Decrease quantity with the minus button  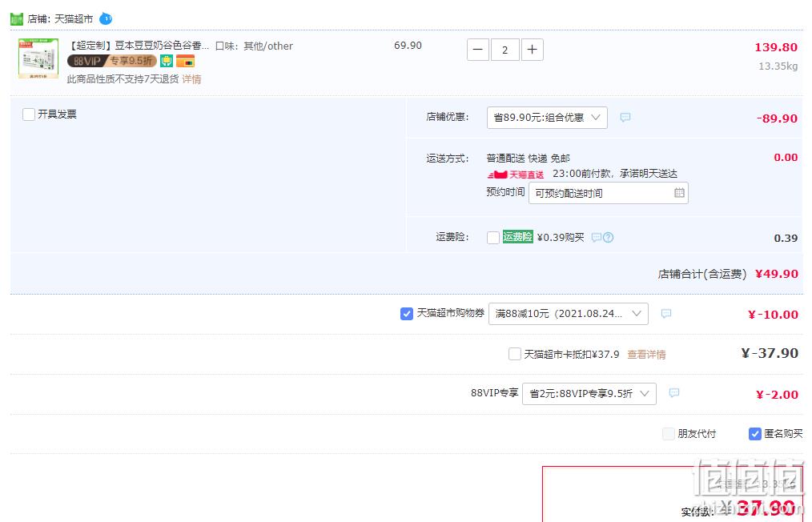[x=478, y=50]
